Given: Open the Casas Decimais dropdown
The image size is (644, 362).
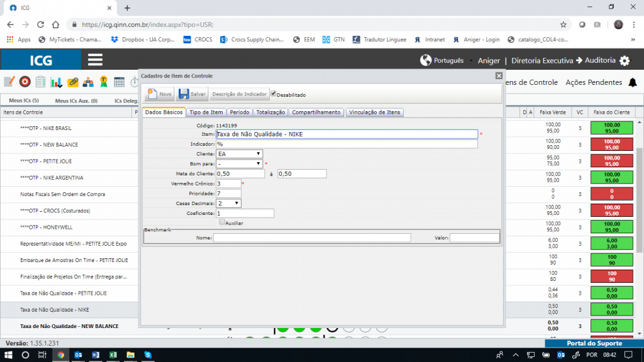Looking at the screenshot, I should [228, 203].
